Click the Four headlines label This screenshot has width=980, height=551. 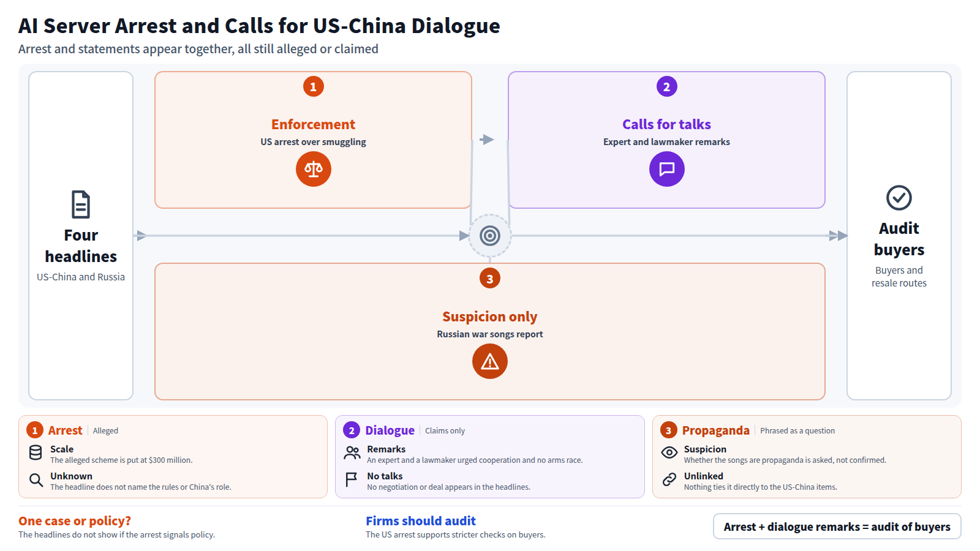[81, 246]
